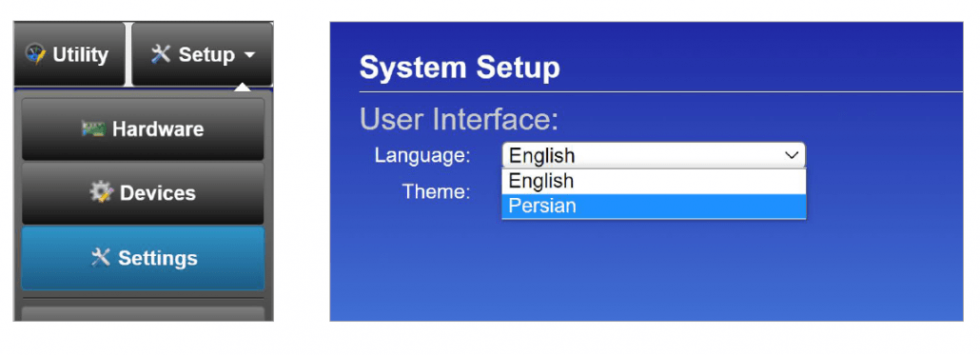This screenshot has height=355, width=980.
Task: Open the Setup menu tab
Action: point(203,54)
